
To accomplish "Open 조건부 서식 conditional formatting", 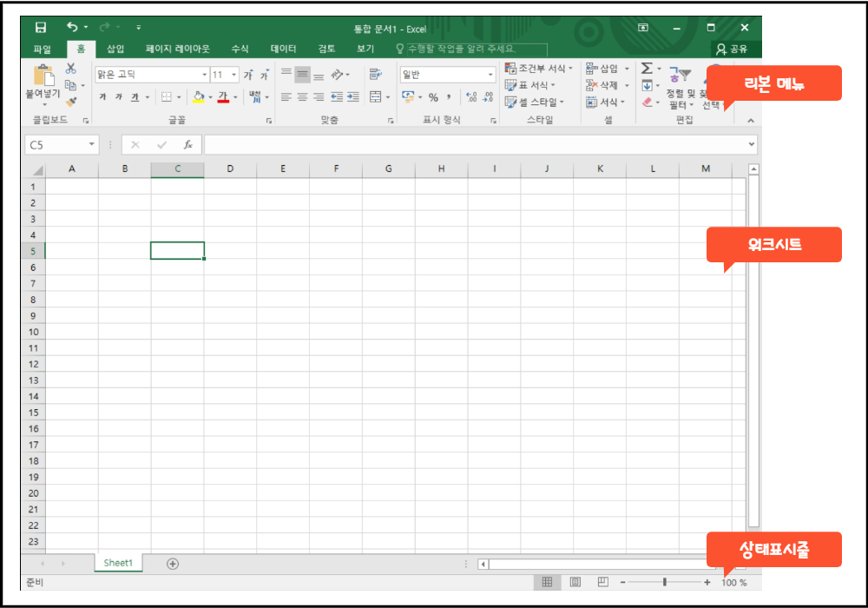I will (539, 68).
